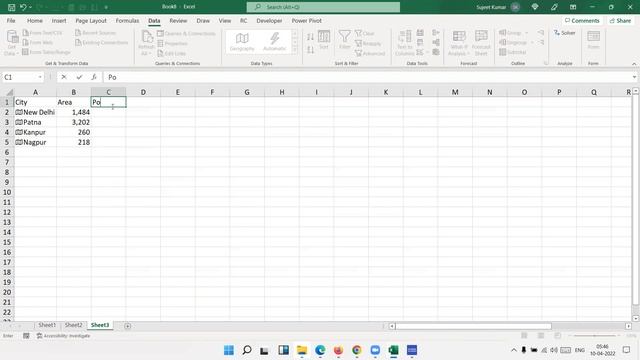
Task: Open the Comments button
Action: point(582,20)
